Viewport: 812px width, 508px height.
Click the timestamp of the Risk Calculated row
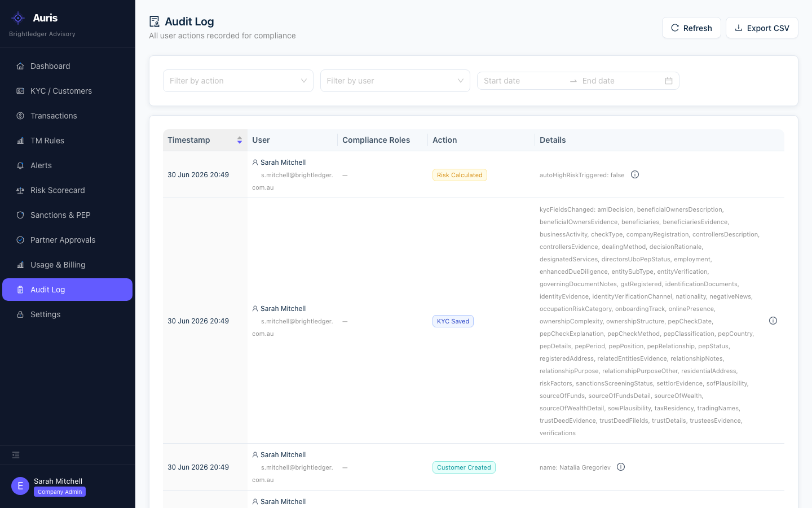(198, 175)
